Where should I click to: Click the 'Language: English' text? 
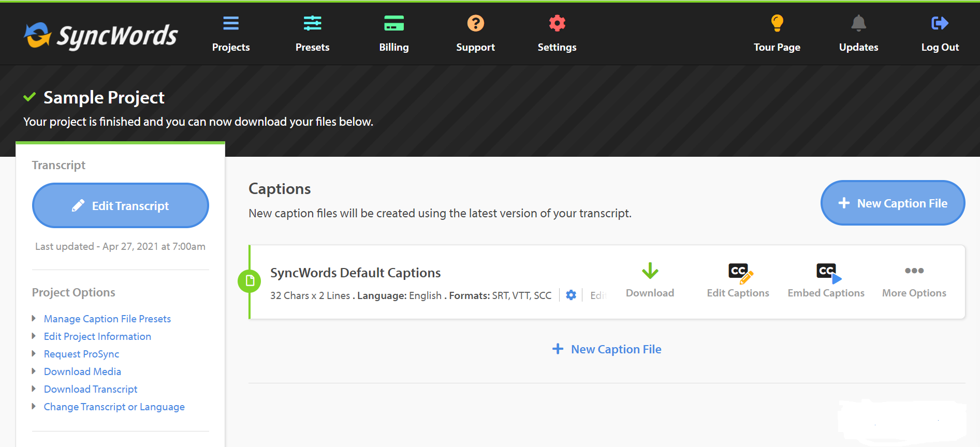tap(399, 295)
